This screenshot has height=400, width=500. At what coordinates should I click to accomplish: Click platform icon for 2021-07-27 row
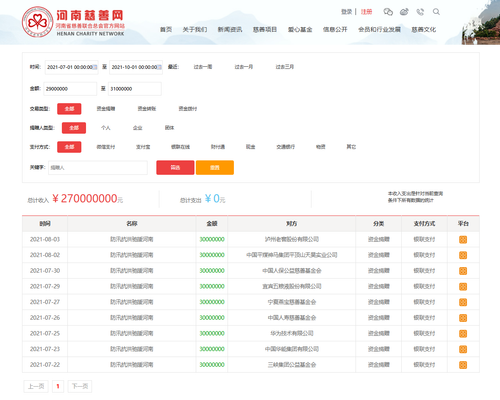coord(463,302)
